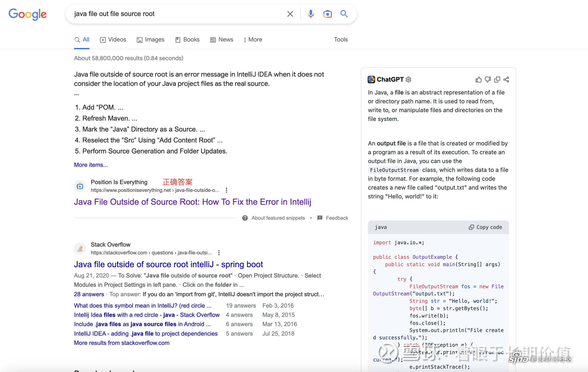Copy the ChatGPT answer
The width and height of the screenshot is (588, 372).
pos(497,79)
